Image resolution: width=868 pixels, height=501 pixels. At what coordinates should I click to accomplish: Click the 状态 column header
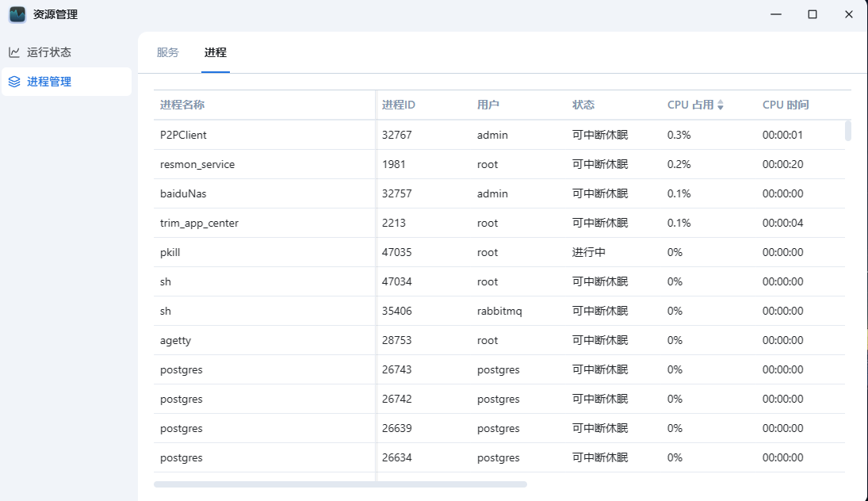[x=583, y=105]
